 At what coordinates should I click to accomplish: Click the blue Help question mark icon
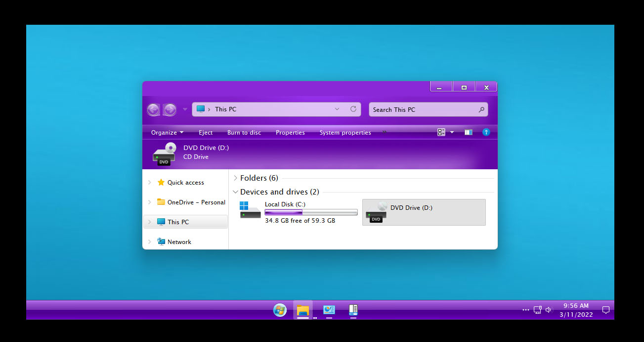[486, 132]
